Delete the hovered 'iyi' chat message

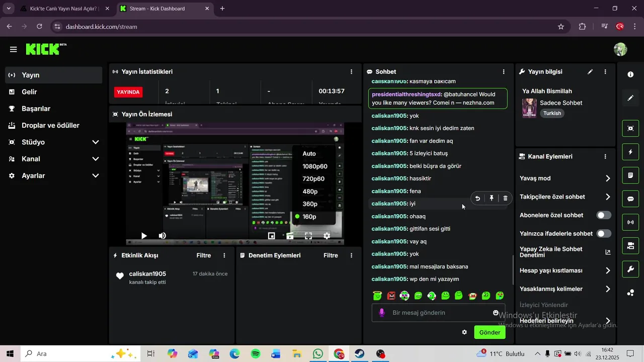505,198
